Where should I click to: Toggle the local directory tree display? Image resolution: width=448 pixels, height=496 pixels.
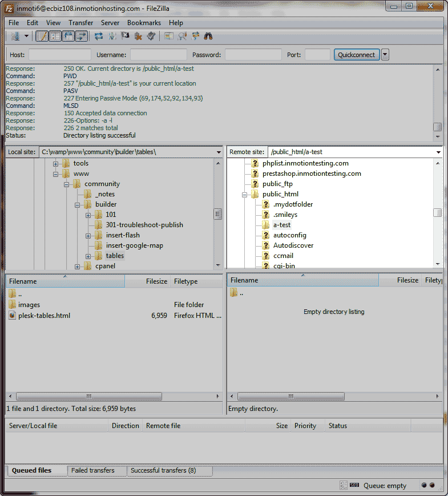pyautogui.click(x=55, y=36)
